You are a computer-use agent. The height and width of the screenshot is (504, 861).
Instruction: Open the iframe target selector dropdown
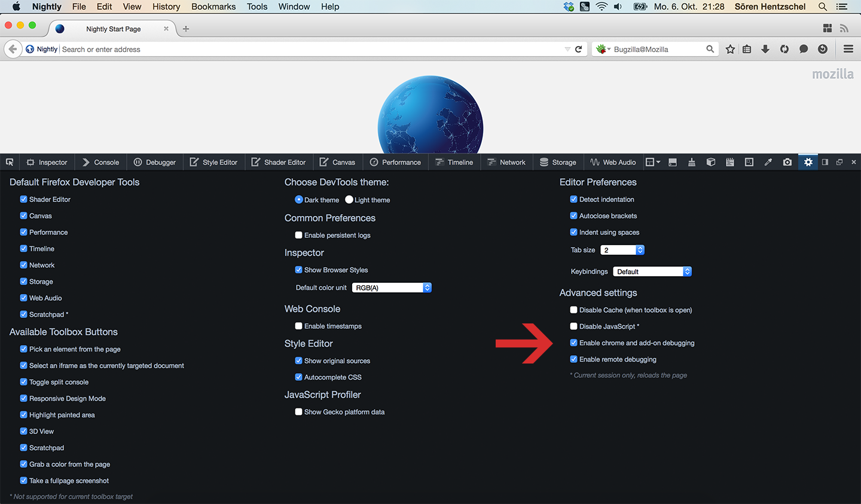pos(653,162)
